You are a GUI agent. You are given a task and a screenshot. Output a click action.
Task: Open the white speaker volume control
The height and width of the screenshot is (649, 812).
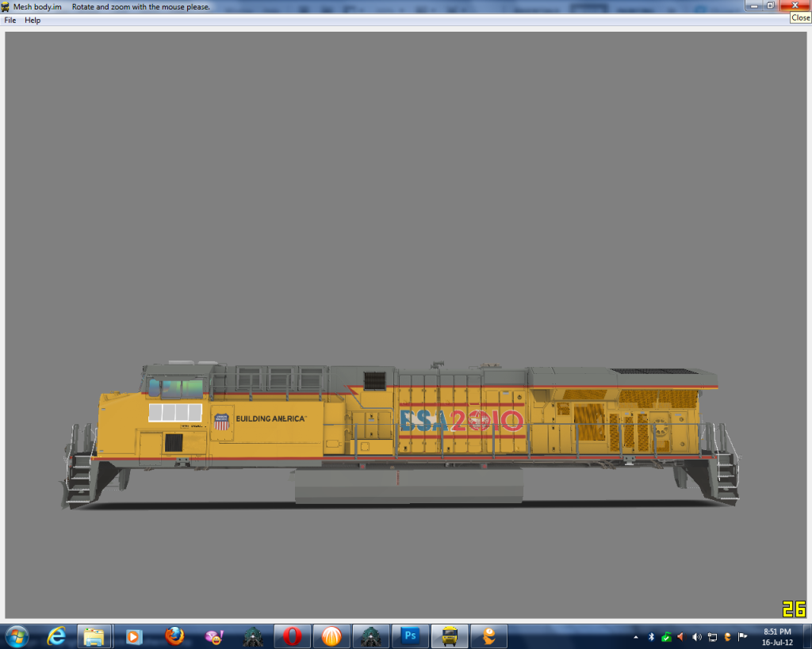pyautogui.click(x=697, y=637)
